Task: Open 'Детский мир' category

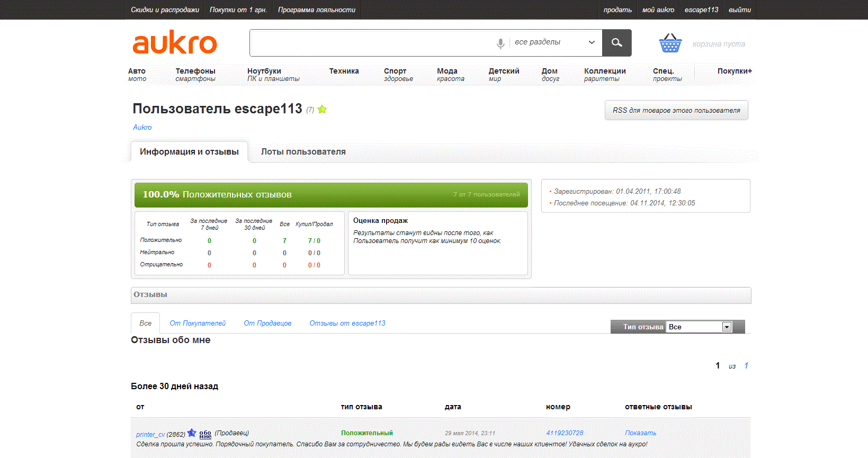Action: (x=504, y=75)
